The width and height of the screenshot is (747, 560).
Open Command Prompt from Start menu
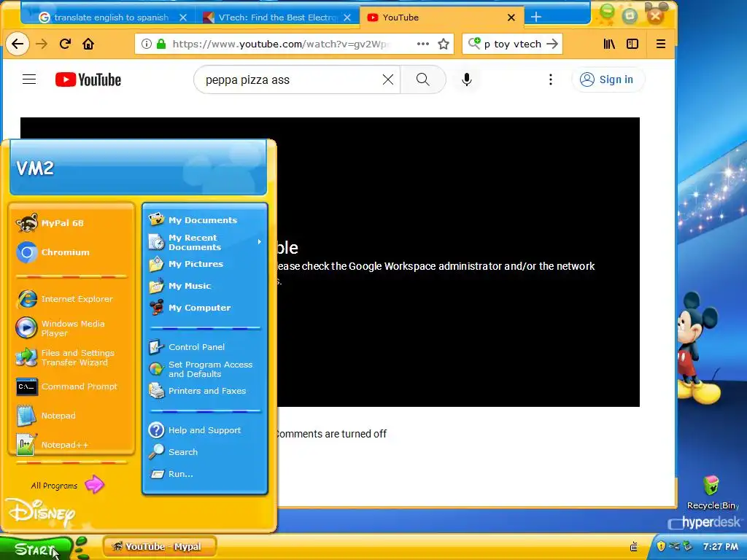click(71, 386)
